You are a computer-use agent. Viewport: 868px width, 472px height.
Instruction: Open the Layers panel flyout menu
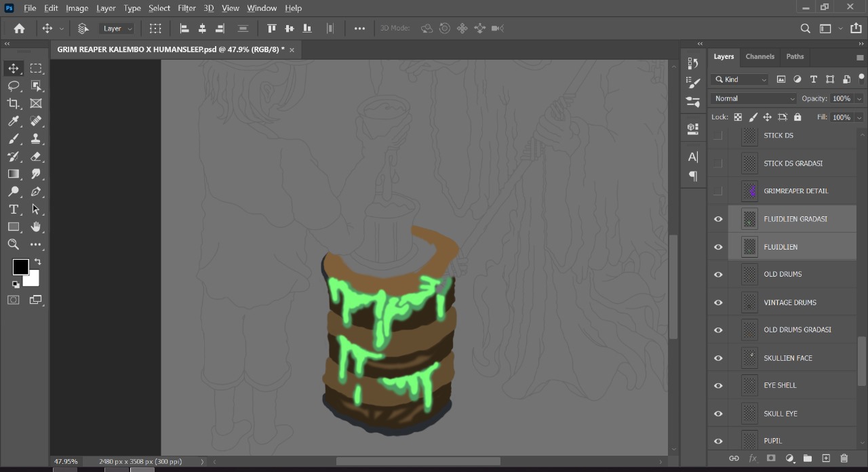click(860, 58)
